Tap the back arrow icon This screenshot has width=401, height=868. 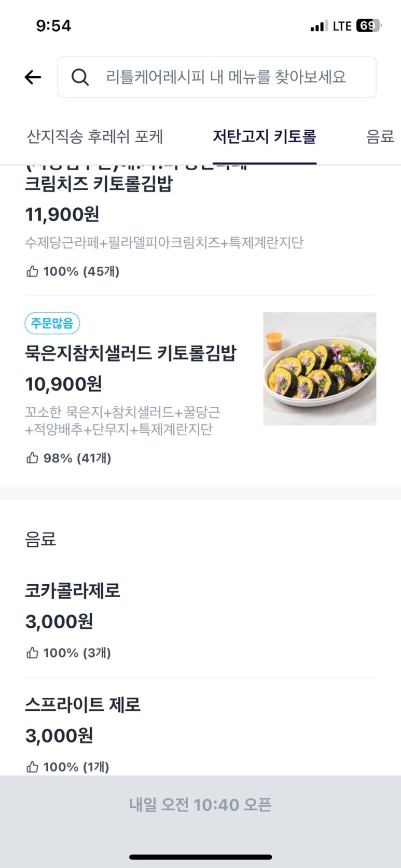click(x=33, y=77)
